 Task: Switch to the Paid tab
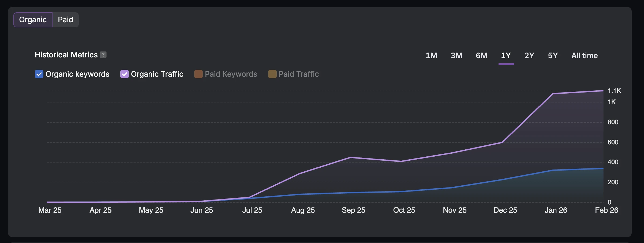coord(65,20)
